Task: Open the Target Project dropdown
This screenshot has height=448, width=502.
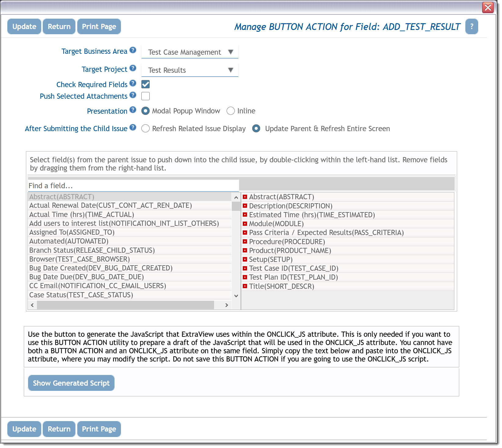Action: 190,70
